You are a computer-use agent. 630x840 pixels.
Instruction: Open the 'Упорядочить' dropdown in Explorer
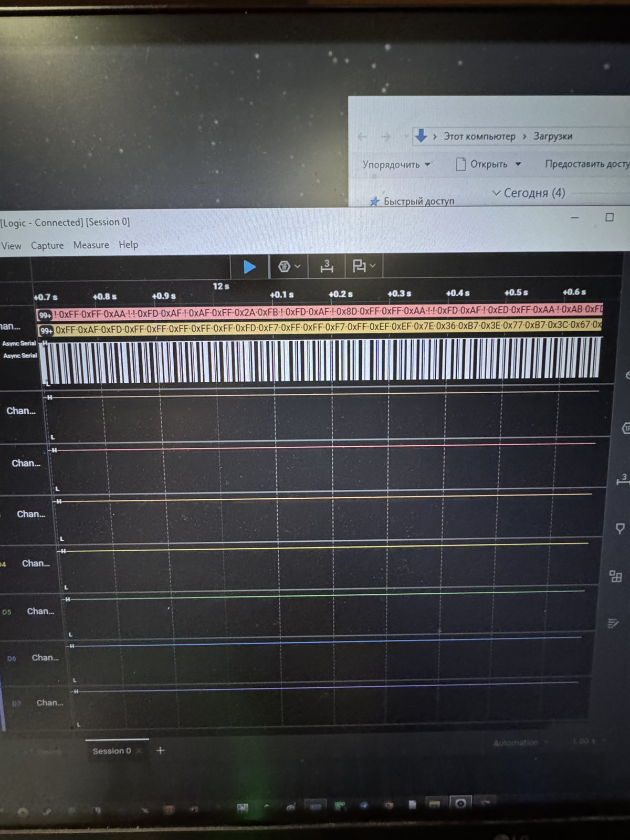[396, 164]
